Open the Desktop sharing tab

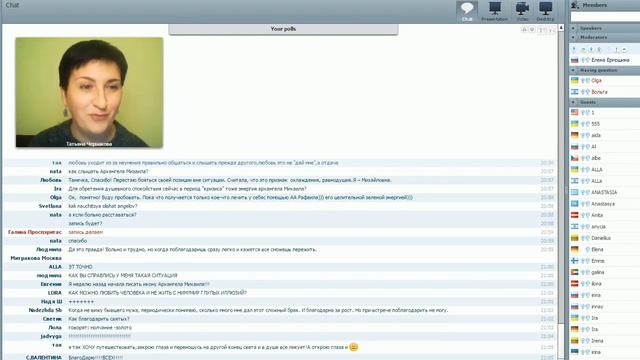pyautogui.click(x=545, y=11)
